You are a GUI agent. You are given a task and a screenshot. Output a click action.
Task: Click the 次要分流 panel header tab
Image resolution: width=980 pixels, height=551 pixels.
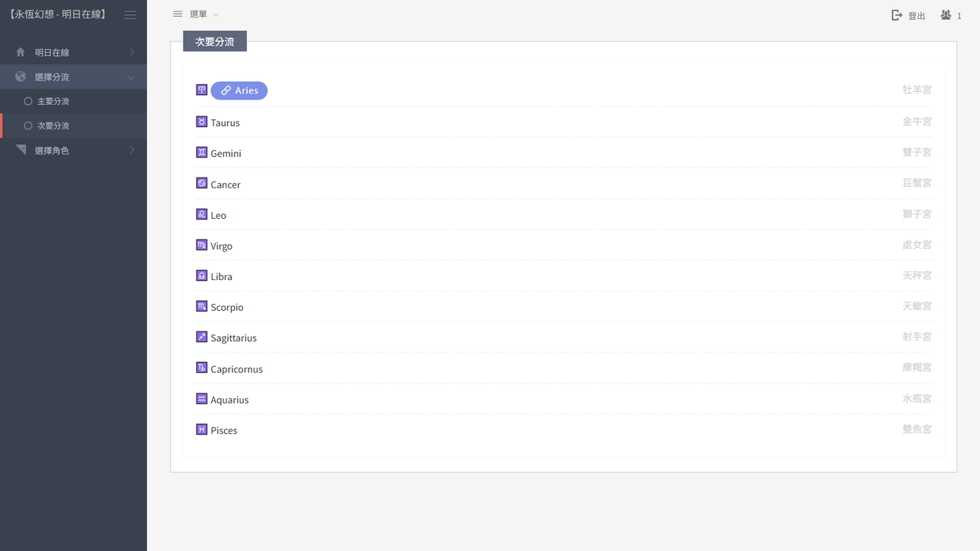[215, 41]
